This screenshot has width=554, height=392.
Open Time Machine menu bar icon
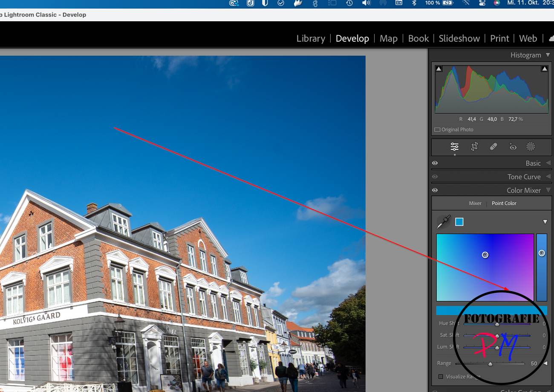[x=349, y=3]
